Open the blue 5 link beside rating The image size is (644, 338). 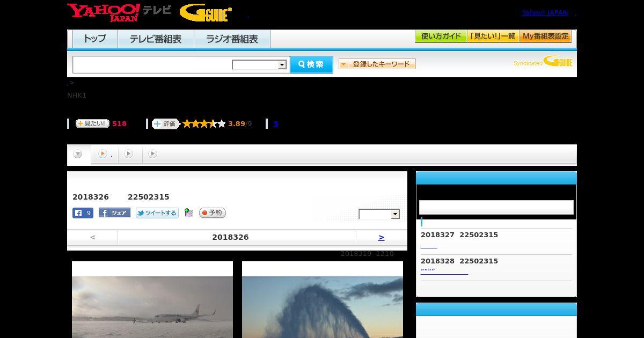(276, 124)
